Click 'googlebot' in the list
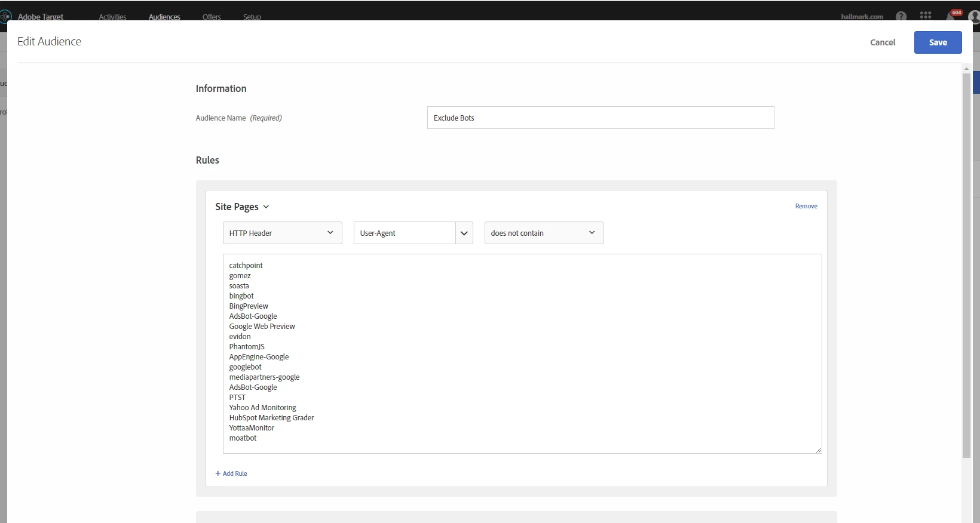Viewport: 980px width, 523px height. 245,367
